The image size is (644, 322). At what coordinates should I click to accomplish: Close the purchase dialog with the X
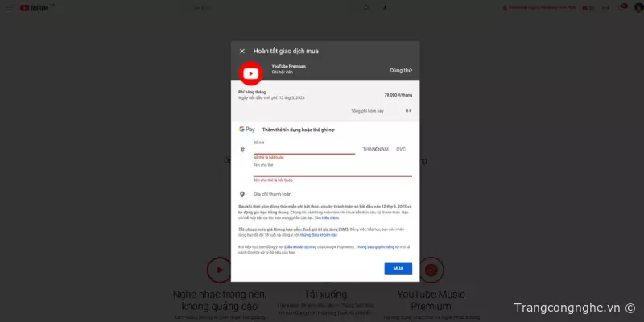coord(242,51)
